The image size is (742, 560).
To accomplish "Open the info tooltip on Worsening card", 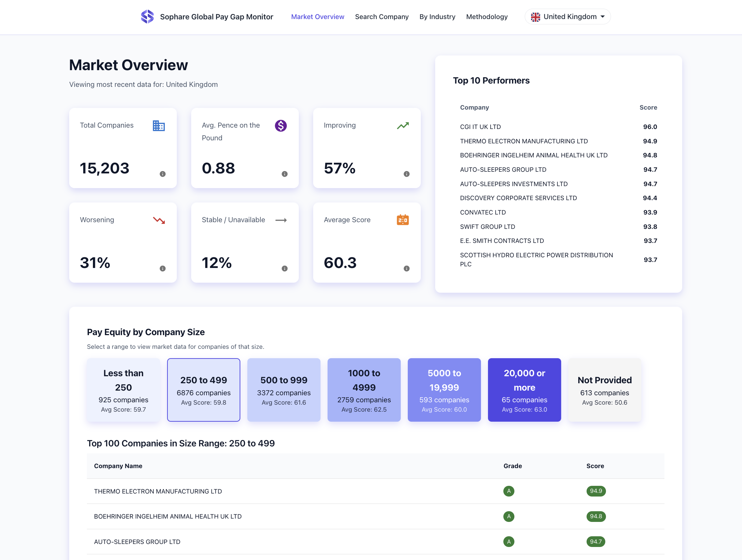I will [x=163, y=268].
